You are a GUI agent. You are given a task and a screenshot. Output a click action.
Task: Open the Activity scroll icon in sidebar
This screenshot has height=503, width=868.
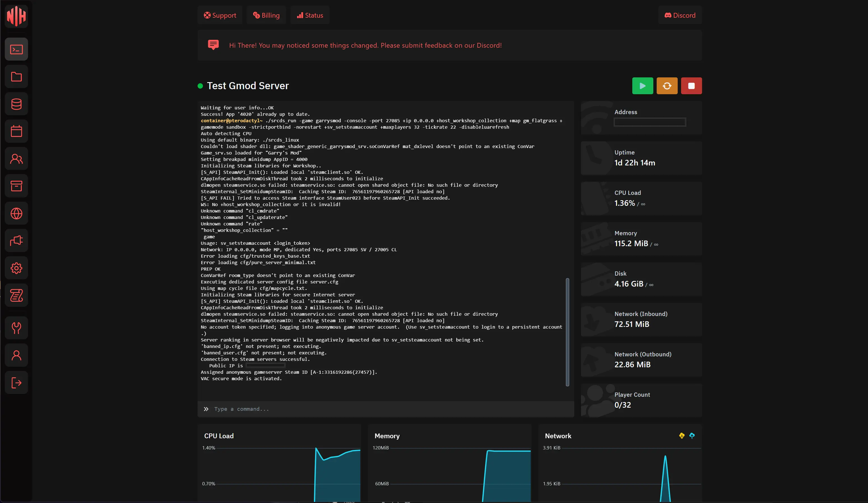pyautogui.click(x=16, y=295)
